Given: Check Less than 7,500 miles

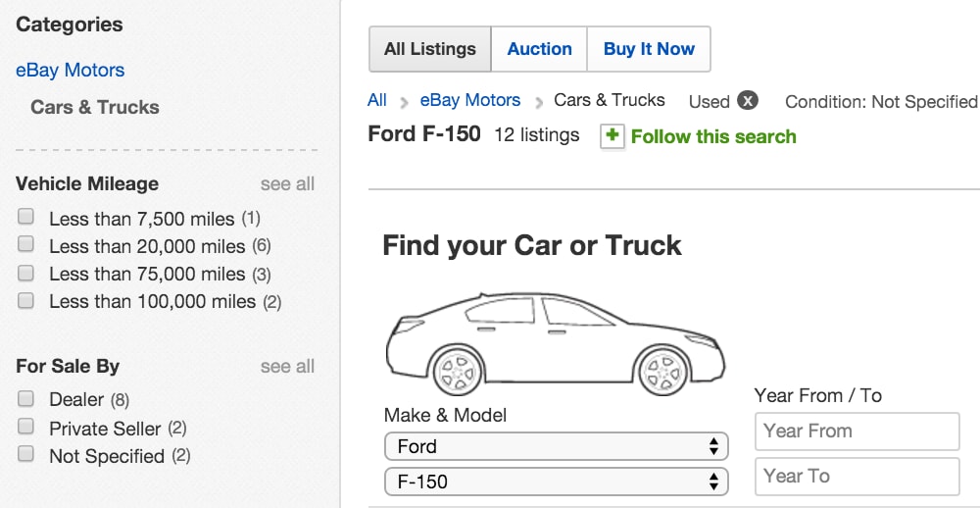Looking at the screenshot, I should pos(25,217).
